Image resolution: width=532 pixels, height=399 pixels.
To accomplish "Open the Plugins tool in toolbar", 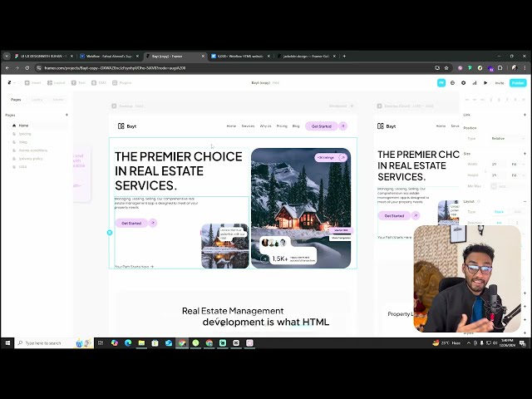I will point(122,83).
